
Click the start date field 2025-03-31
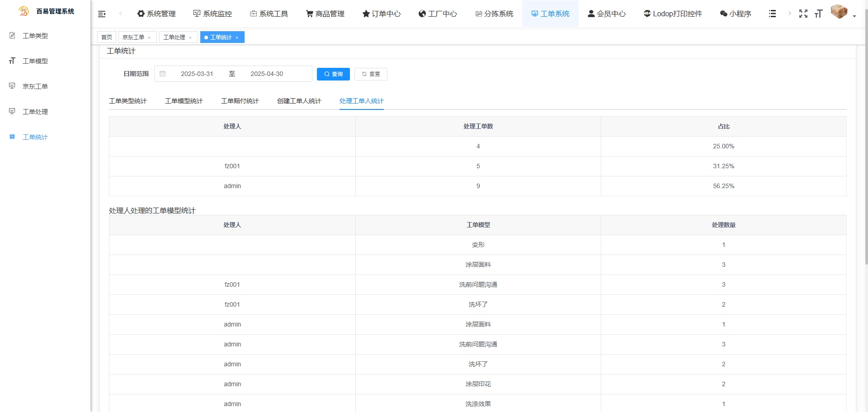(197, 74)
